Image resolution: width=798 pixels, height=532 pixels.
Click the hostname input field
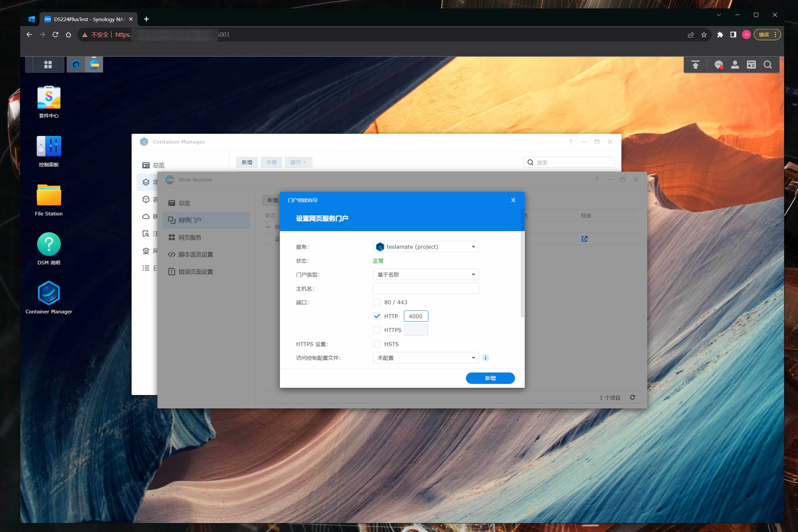425,288
